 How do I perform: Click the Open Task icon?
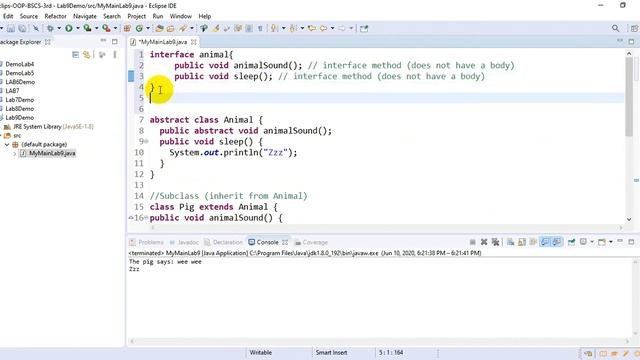coord(171,28)
